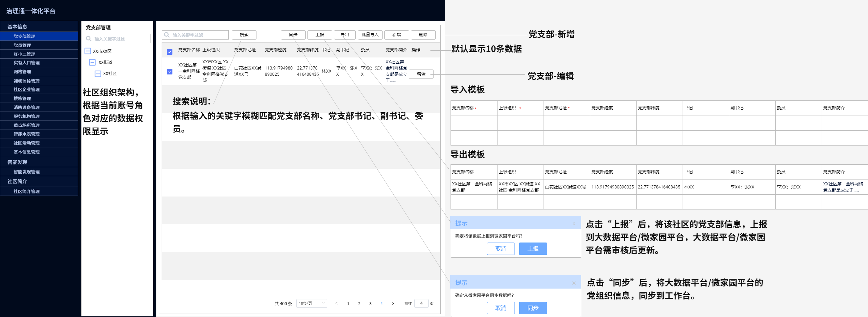The width and height of the screenshot is (868, 317).
Task: Collapse the XX市XX区 tree node
Action: tap(88, 51)
